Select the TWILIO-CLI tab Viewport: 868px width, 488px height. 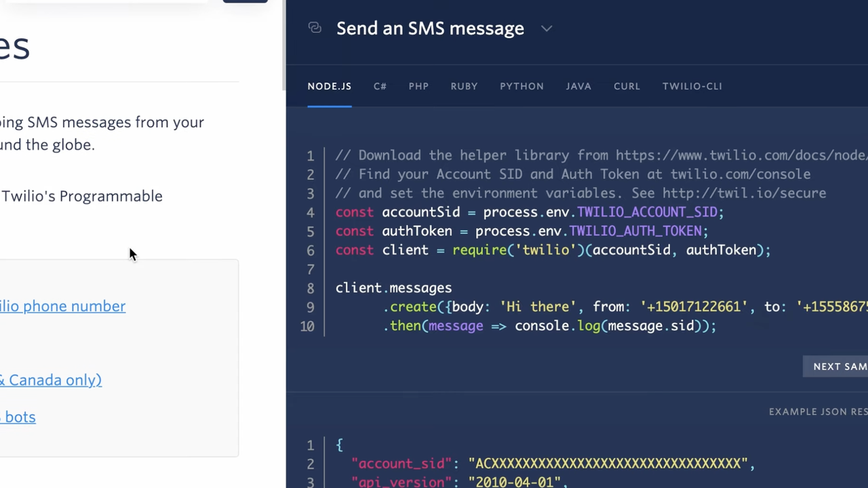click(692, 86)
